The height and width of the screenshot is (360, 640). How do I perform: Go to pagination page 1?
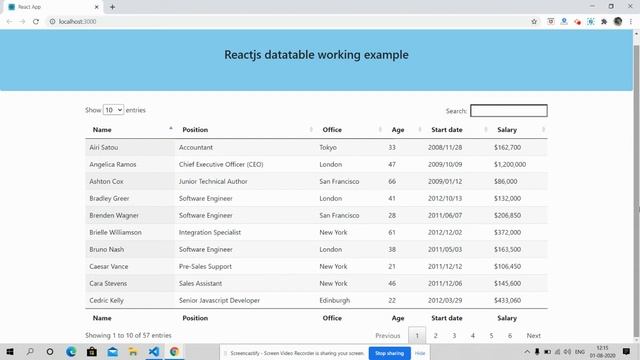click(417, 336)
